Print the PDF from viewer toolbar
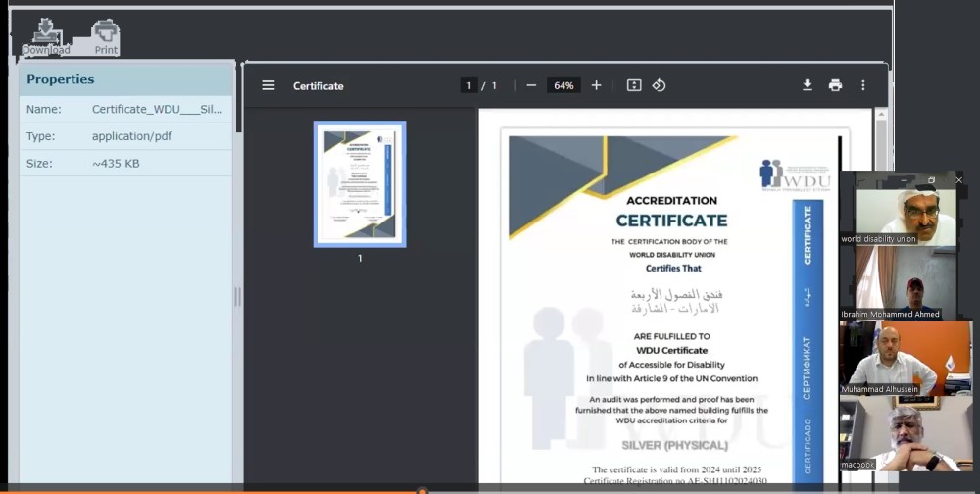 click(835, 85)
